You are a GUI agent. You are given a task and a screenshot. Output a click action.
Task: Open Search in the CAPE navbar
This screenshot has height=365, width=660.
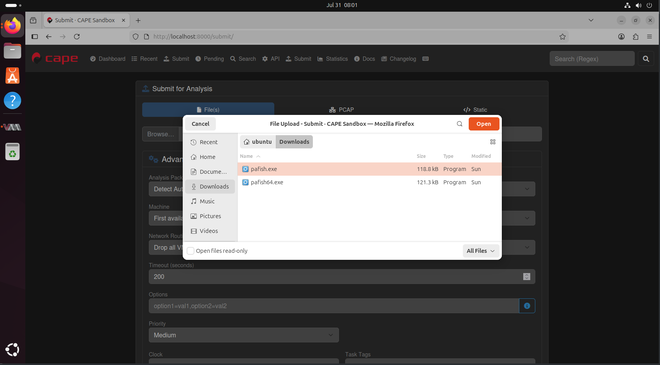(x=243, y=59)
